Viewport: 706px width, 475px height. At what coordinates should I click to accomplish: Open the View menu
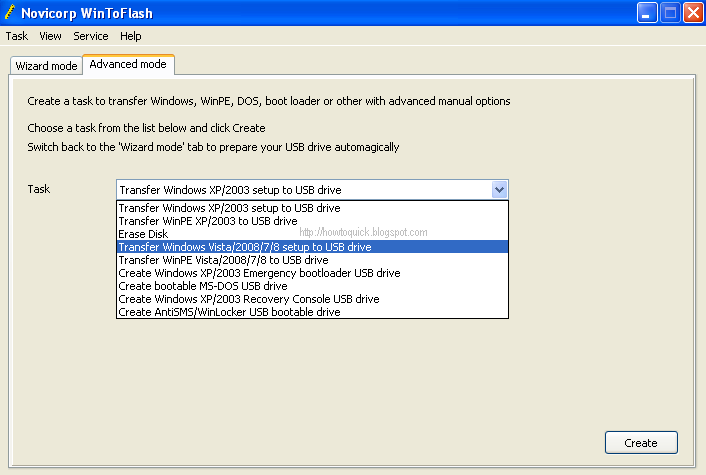pos(50,36)
